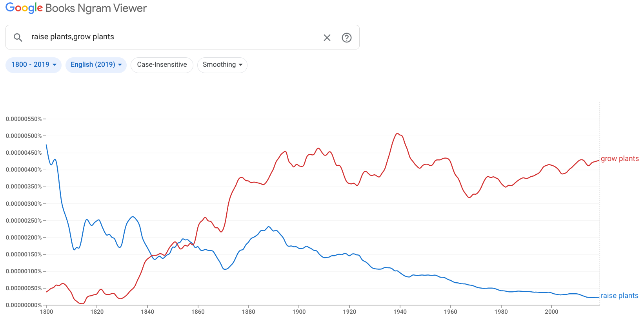The image size is (644, 320).
Task: Open the Smoothing dropdown
Action: point(222,65)
